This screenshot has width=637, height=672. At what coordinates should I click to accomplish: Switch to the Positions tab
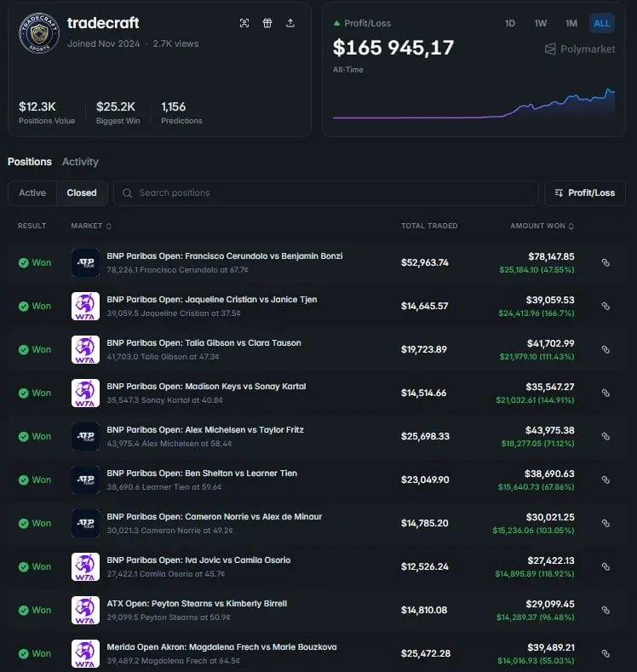pyautogui.click(x=30, y=162)
